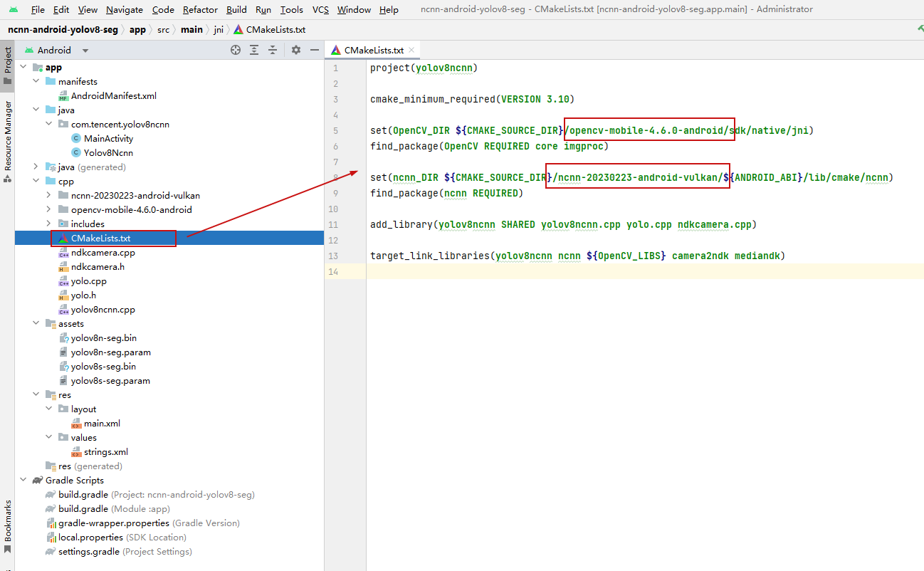
Task: Click the ncnn-android-yolov8-seg breadcrumb
Action: point(63,30)
